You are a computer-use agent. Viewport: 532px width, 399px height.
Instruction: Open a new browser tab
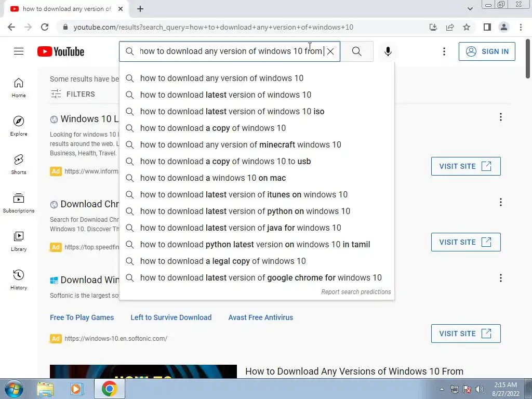pyautogui.click(x=140, y=9)
